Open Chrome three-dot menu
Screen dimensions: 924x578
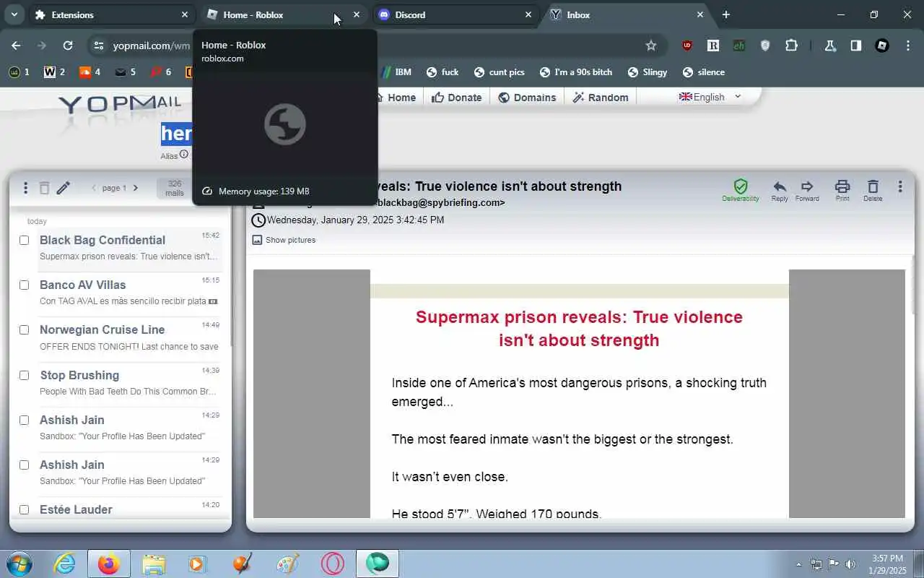907,46
